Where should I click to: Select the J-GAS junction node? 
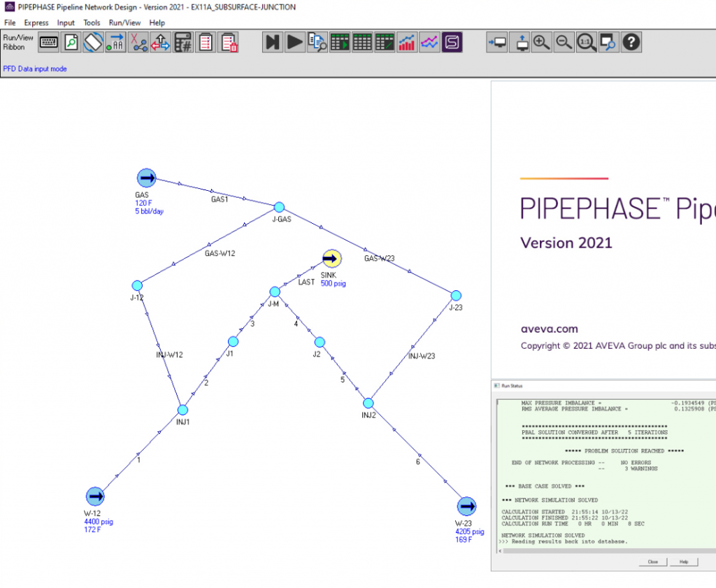(x=279, y=207)
